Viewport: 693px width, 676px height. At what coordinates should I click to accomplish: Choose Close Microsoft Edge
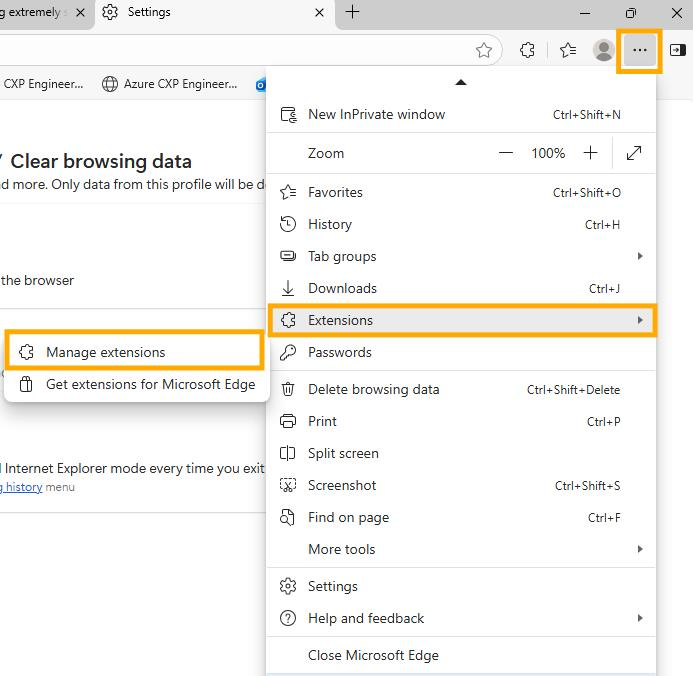coord(461,655)
